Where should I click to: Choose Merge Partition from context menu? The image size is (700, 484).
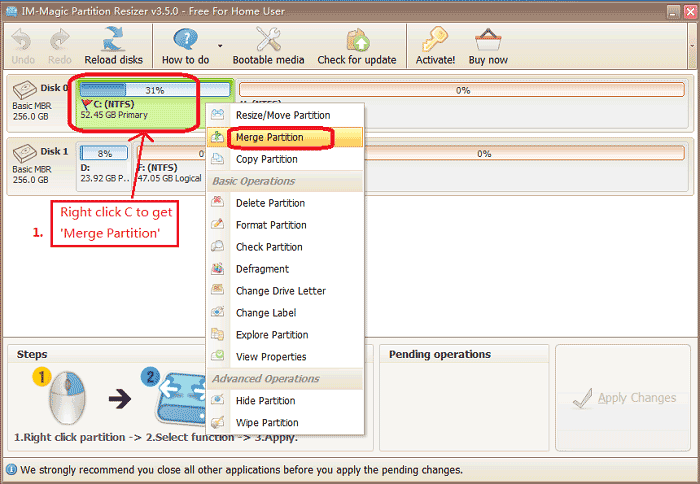pos(285,137)
